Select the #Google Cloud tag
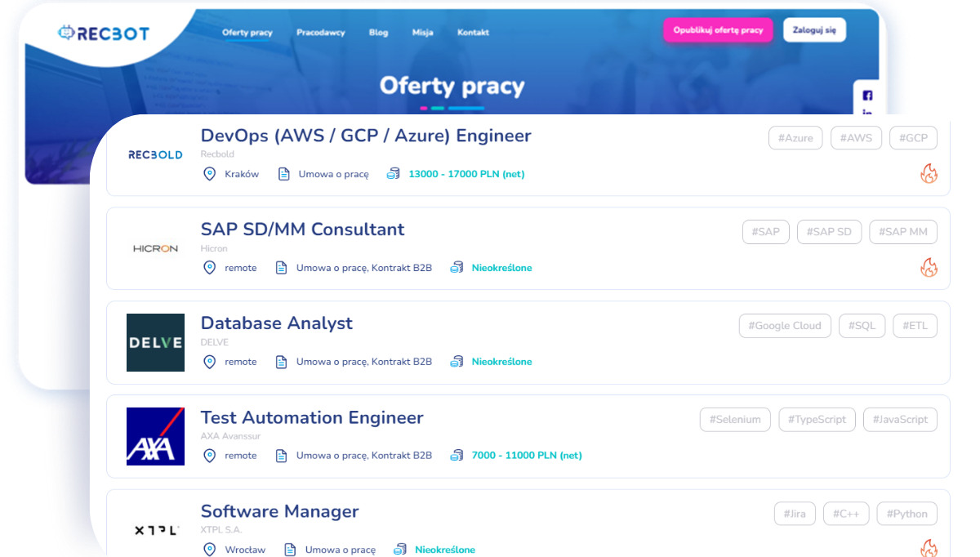The height and width of the screenshot is (557, 980). coord(784,326)
